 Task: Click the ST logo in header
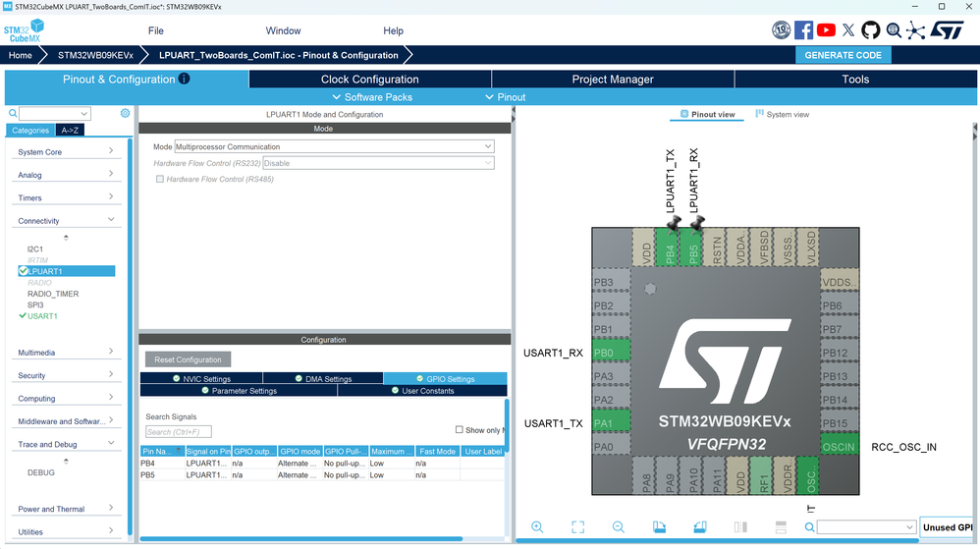click(948, 30)
